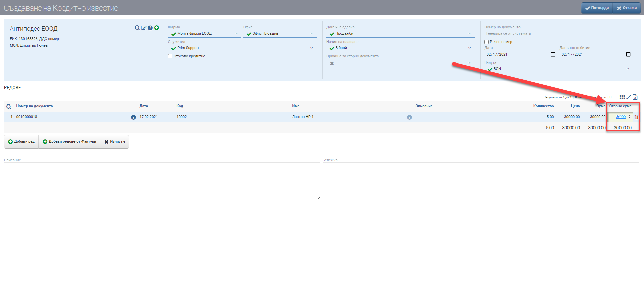The height and width of the screenshot is (294, 644).
Task: Sort by Име column header
Action: point(296,106)
